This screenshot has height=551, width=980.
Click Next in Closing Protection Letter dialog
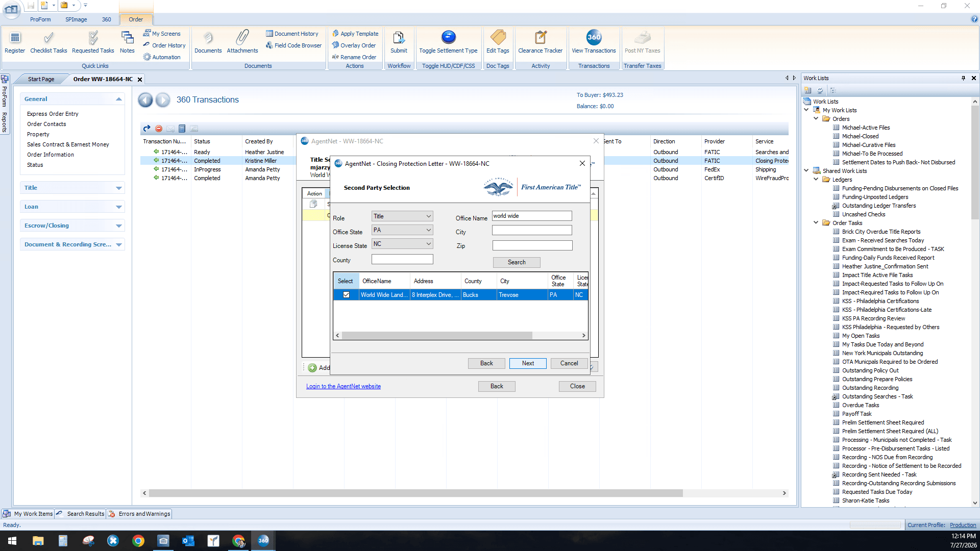click(x=528, y=363)
